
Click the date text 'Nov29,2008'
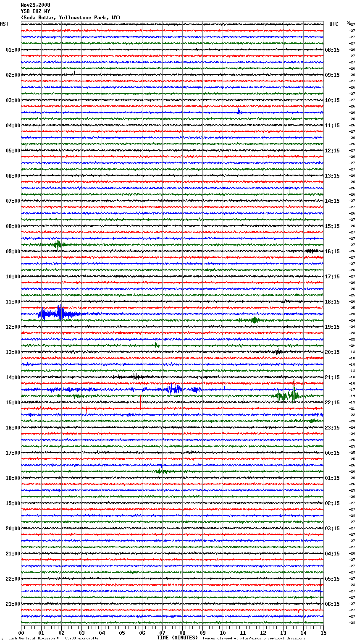coord(35,5)
